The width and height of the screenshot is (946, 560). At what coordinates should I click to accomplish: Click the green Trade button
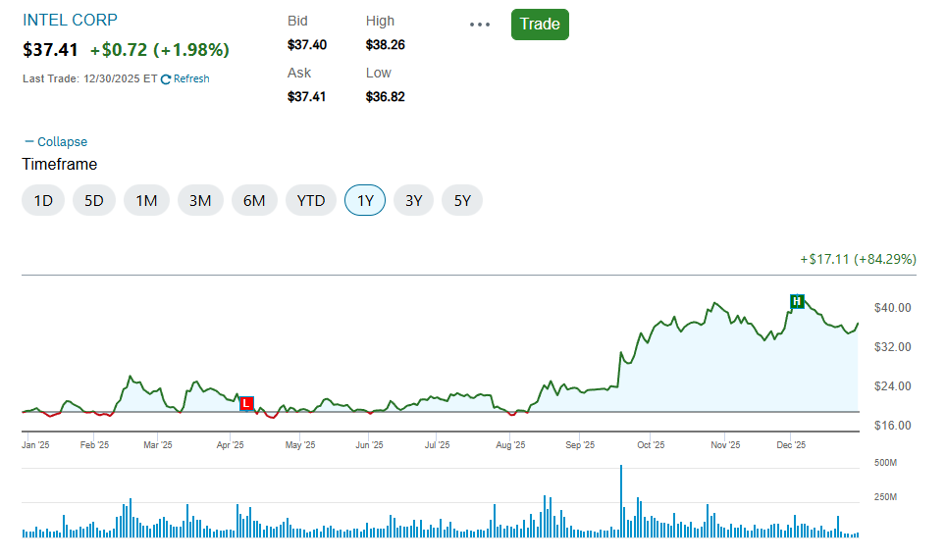point(540,25)
